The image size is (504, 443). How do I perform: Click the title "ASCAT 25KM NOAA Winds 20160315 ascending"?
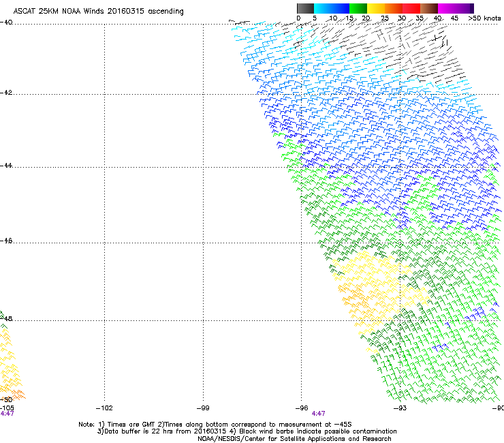pos(98,12)
